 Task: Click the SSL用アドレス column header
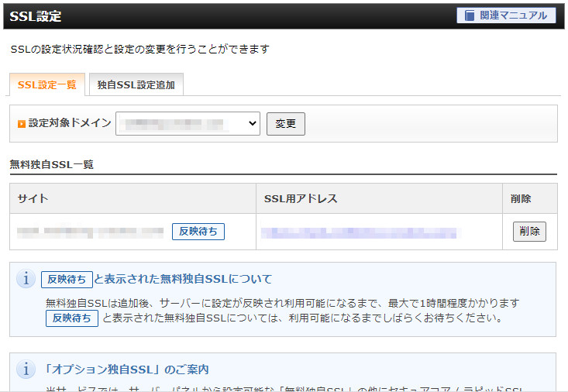point(379,198)
